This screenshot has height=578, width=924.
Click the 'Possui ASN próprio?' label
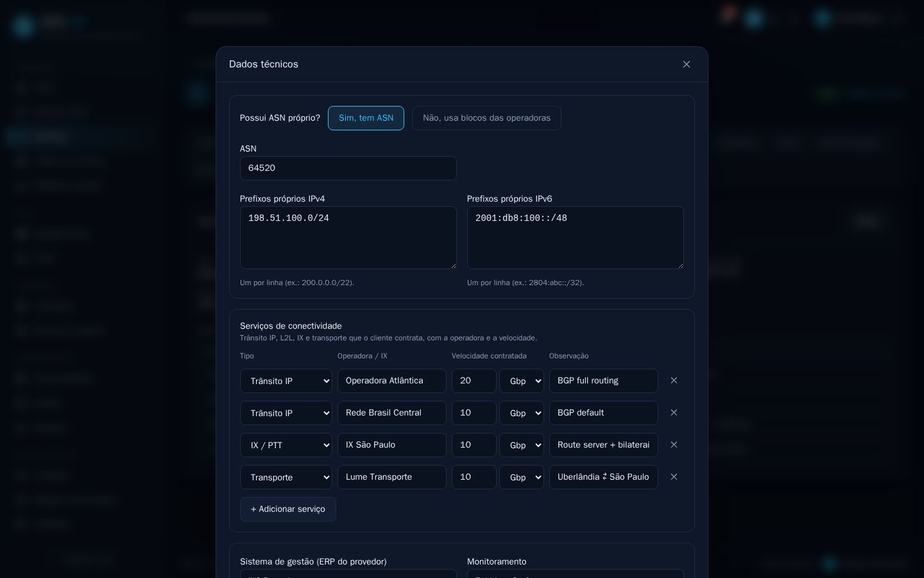pyautogui.click(x=280, y=118)
